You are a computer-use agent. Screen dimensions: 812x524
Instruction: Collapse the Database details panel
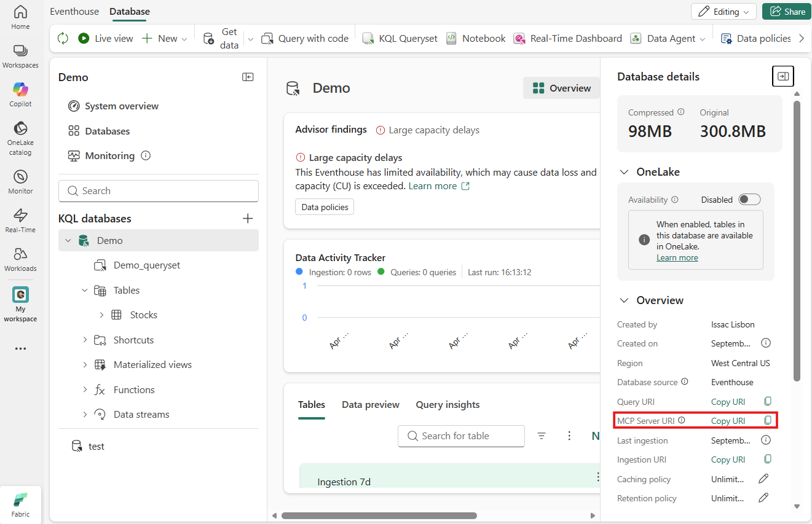tap(783, 76)
